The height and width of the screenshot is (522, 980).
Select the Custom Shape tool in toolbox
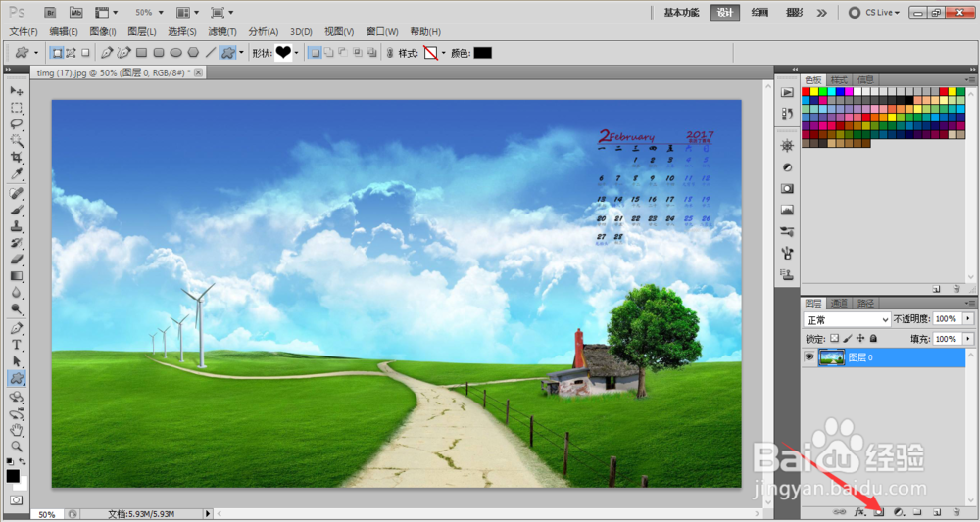click(x=17, y=378)
